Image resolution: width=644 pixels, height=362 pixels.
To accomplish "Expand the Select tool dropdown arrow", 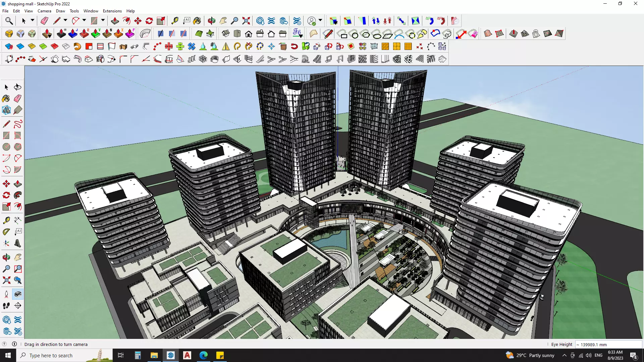I will click(33, 20).
